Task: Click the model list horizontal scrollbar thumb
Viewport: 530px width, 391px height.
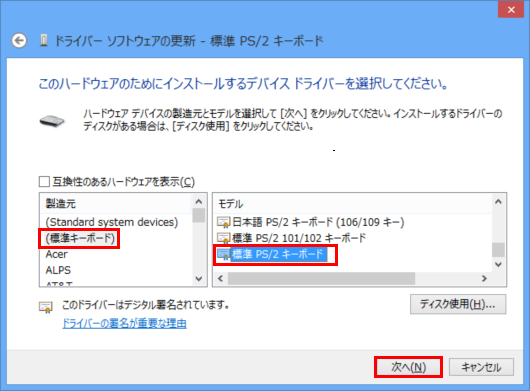Action: click(x=321, y=278)
